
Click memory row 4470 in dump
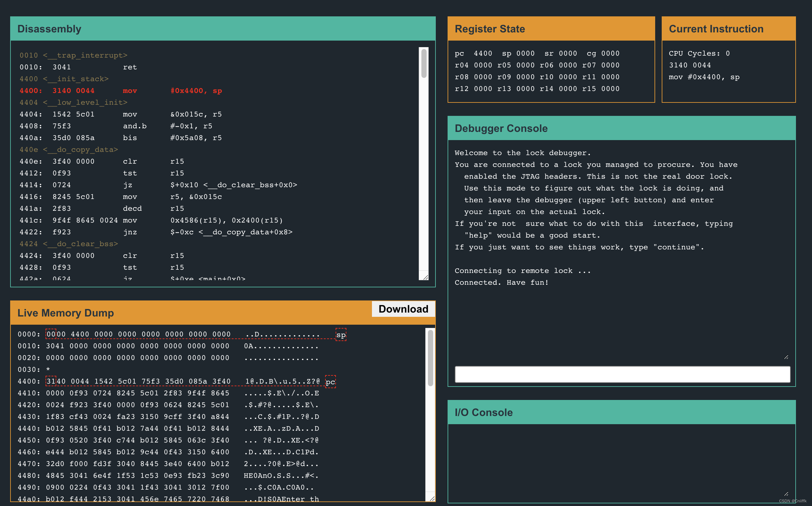[x=168, y=464]
